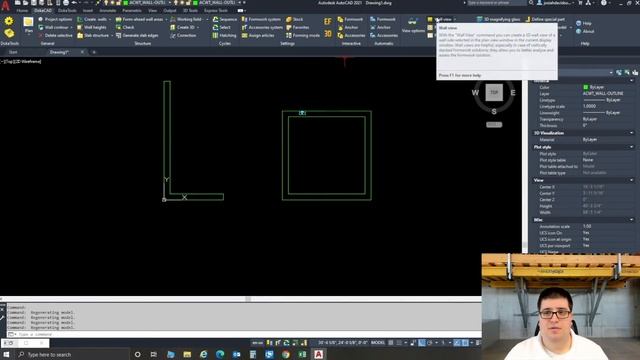The width and height of the screenshot is (640, 360).
Task: Click Forming mode setting
Action: (303, 36)
